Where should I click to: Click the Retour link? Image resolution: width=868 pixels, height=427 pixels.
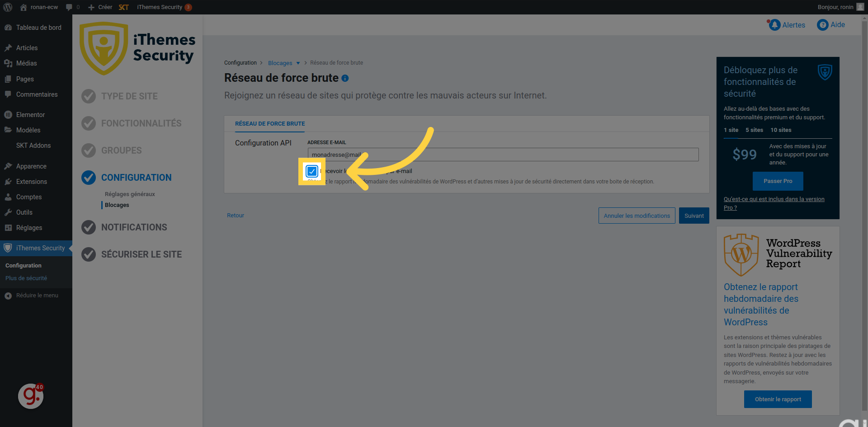pyautogui.click(x=236, y=216)
